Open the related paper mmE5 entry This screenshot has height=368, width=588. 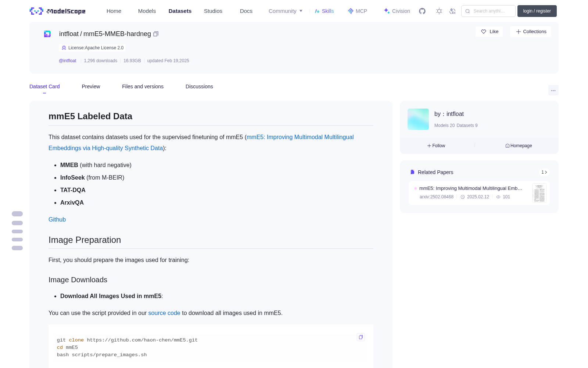point(479,193)
